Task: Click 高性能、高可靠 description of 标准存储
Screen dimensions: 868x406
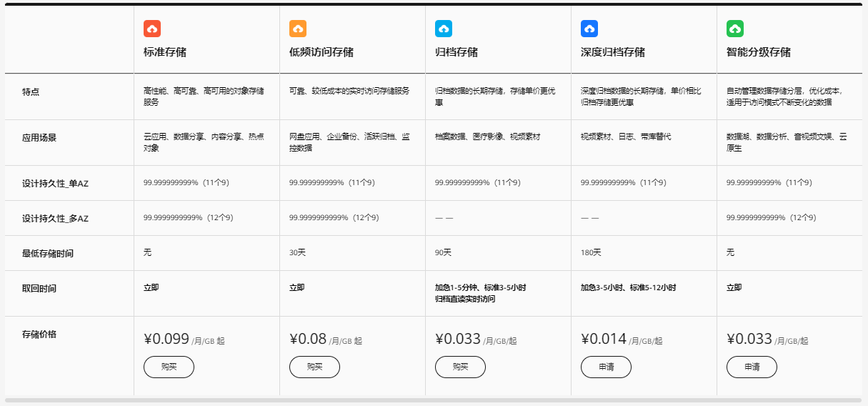Action: 204,96
